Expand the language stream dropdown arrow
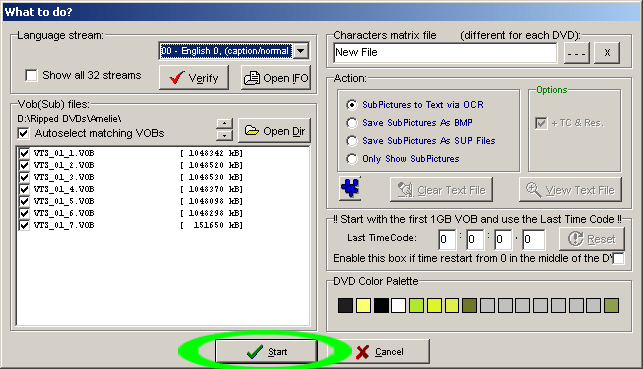Viewport: 643px width, 369px height. [301, 51]
